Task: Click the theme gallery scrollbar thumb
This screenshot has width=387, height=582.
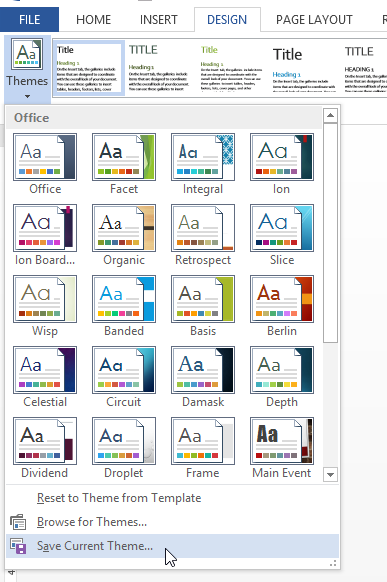Action: [330, 233]
